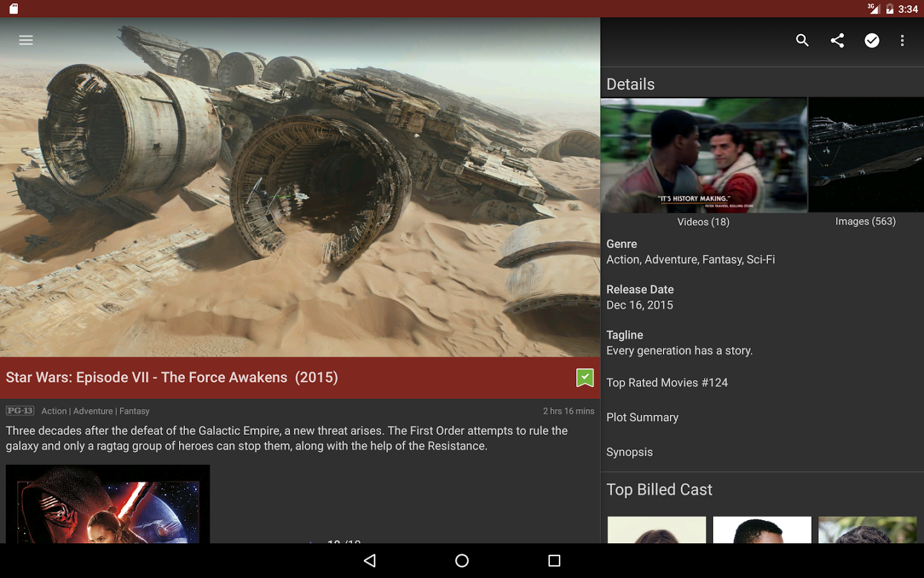Tap the plot description paragraph
Viewport: 924px width, 578px height.
pyautogui.click(x=287, y=439)
